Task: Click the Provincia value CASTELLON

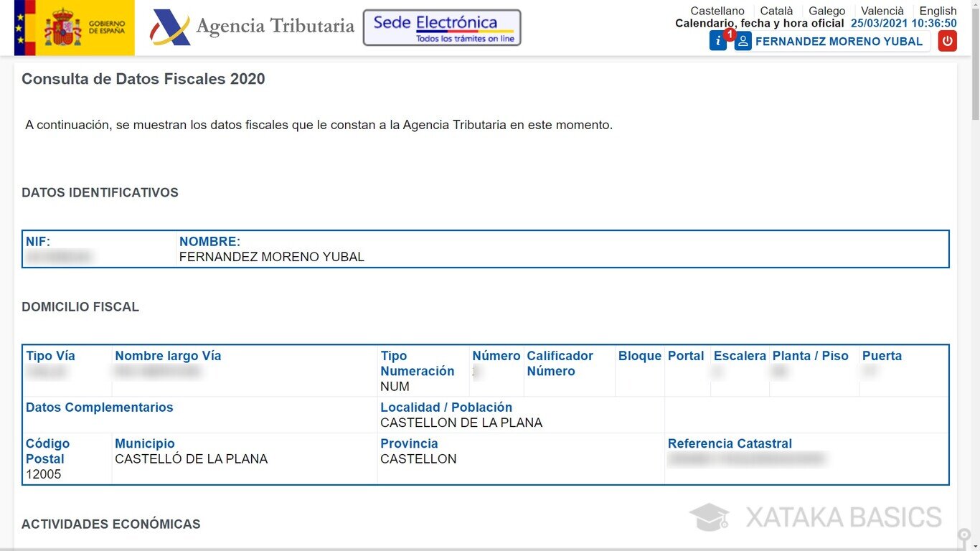Action: click(418, 459)
